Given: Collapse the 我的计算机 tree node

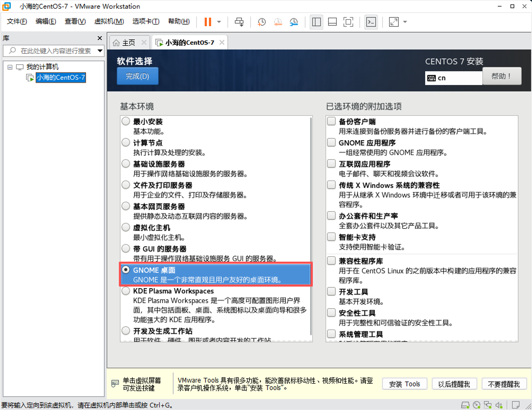Looking at the screenshot, I should tap(10, 67).
